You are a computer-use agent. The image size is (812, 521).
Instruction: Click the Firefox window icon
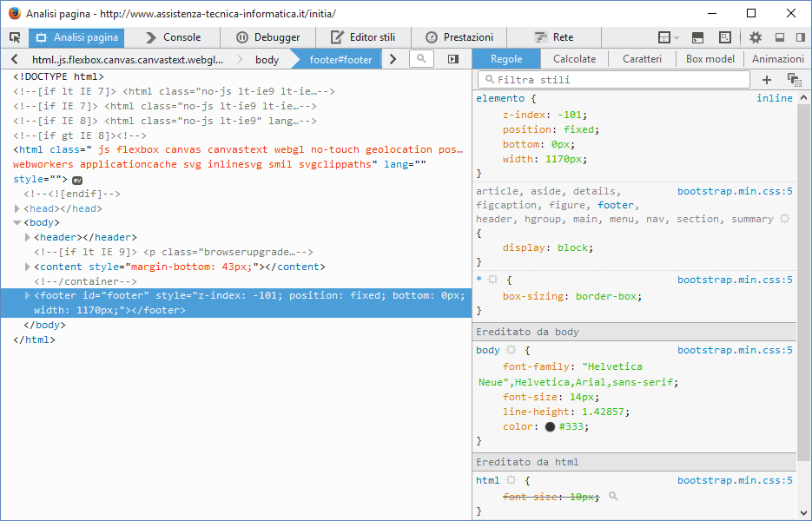click(14, 13)
